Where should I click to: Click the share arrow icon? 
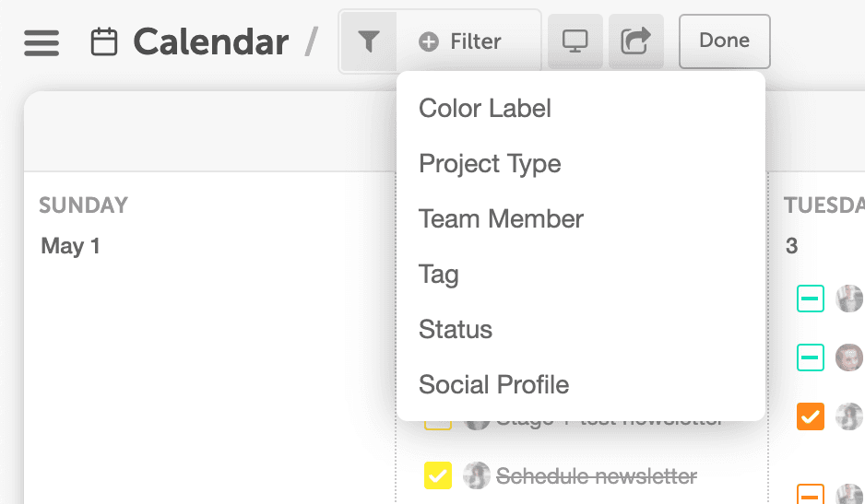[635, 41]
